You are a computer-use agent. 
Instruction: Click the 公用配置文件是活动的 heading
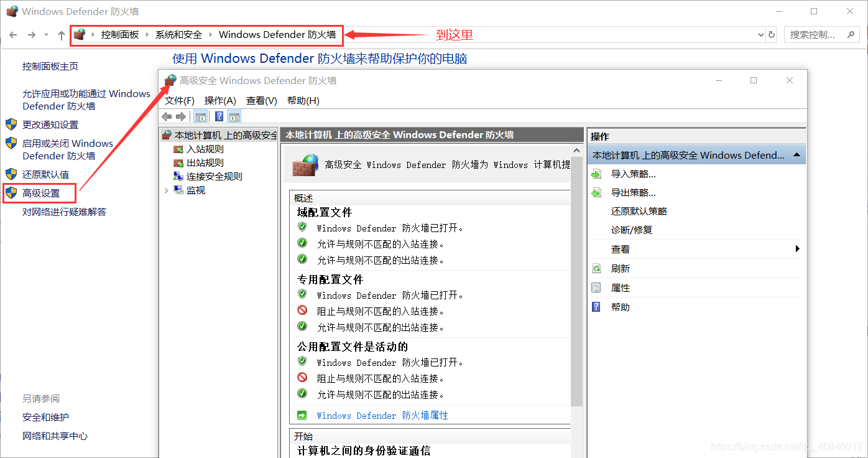coord(353,347)
